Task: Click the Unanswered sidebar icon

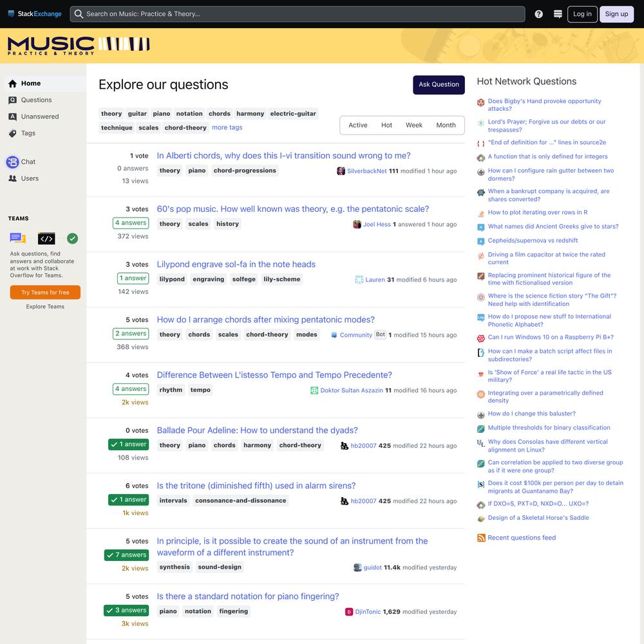Action: pyautogui.click(x=13, y=117)
